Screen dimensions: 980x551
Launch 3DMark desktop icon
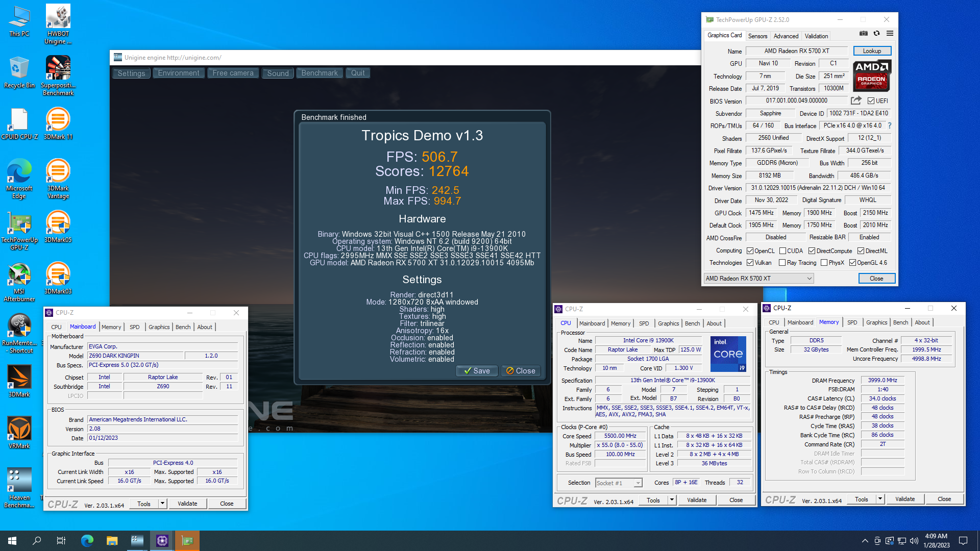(19, 381)
